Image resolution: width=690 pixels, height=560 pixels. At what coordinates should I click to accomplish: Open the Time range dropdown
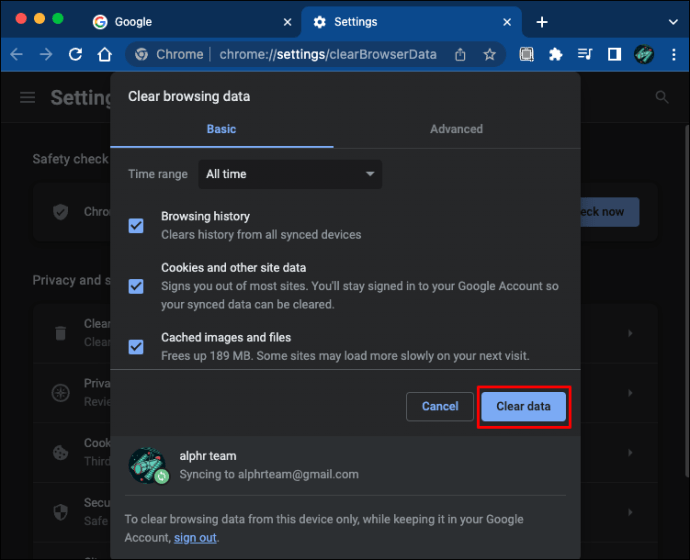[x=290, y=174]
